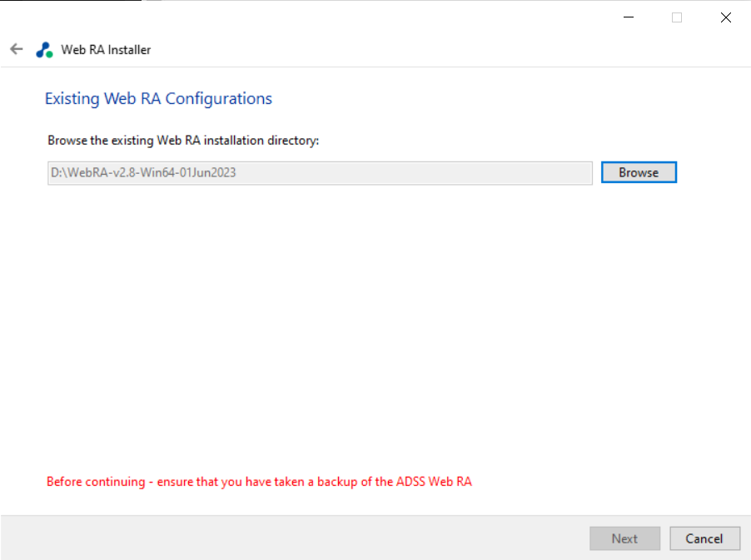Image resolution: width=751 pixels, height=560 pixels.
Task: Go back using the left arrow icon
Action: point(17,49)
